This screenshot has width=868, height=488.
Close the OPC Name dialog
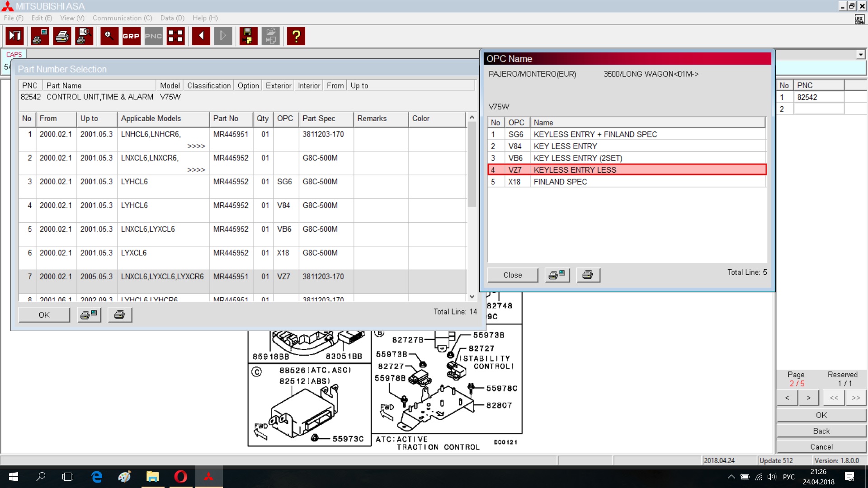512,275
